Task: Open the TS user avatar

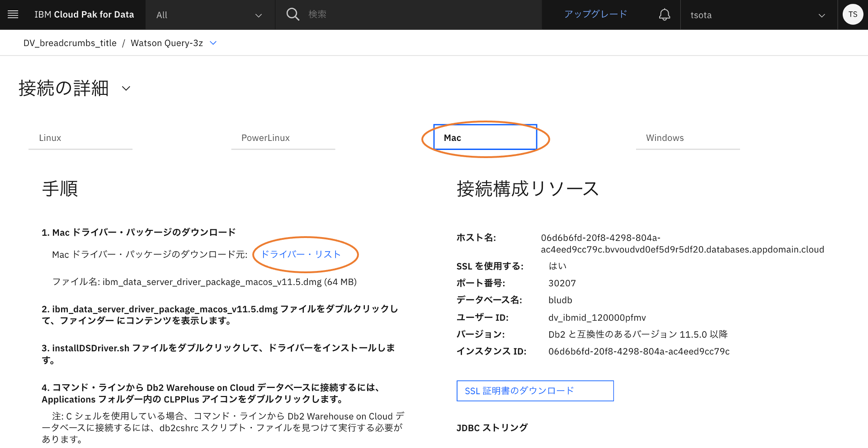Action: [853, 14]
